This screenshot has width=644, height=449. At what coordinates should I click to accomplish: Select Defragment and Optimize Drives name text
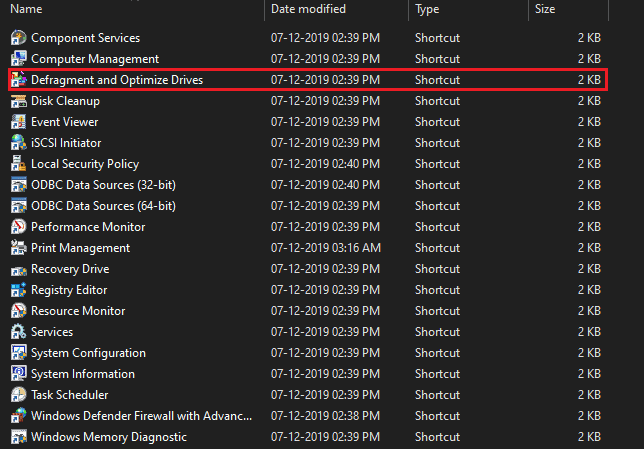click(117, 80)
